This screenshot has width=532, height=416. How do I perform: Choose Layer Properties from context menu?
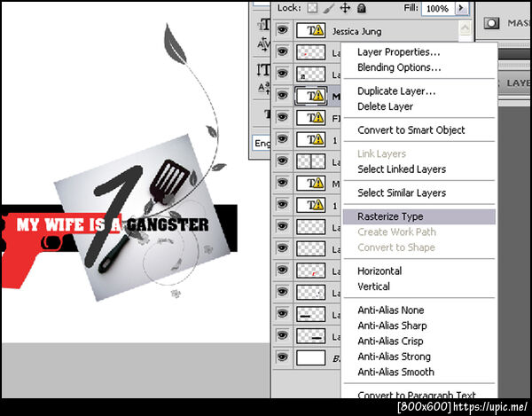pos(399,52)
